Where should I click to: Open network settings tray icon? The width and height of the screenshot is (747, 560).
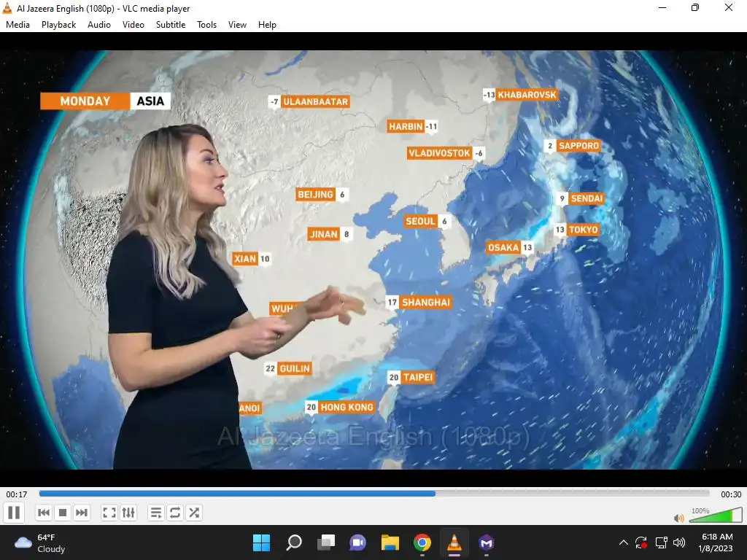[661, 542]
